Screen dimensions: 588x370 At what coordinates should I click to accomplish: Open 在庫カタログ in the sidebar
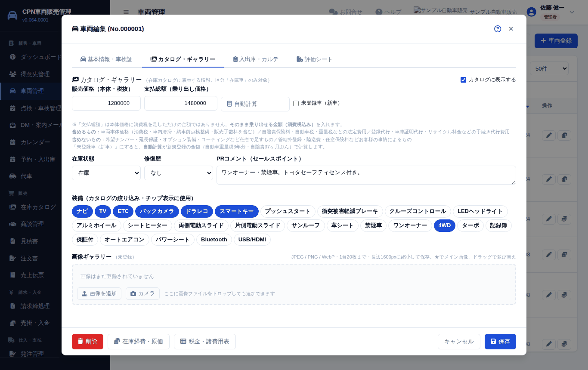(31, 207)
